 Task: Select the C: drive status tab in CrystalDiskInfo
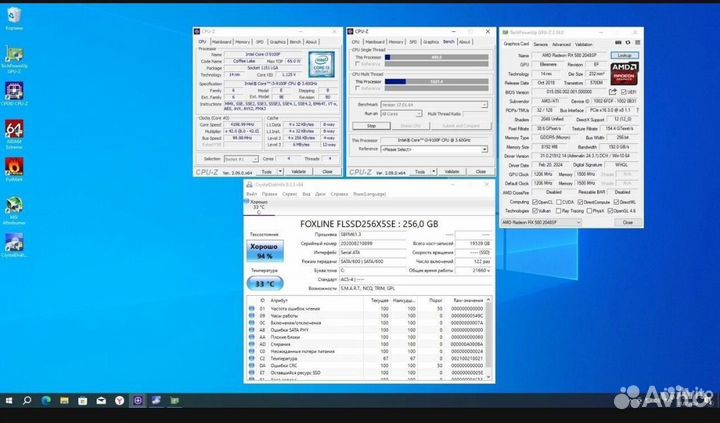point(259,207)
